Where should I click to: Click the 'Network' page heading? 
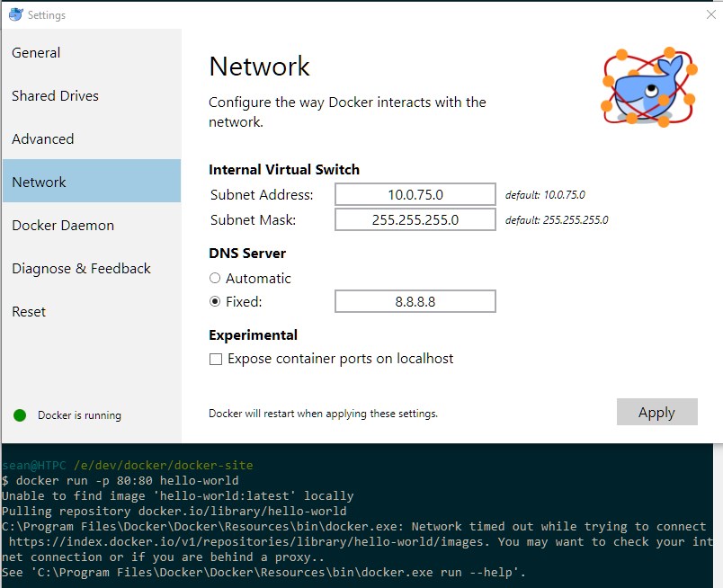coord(259,67)
